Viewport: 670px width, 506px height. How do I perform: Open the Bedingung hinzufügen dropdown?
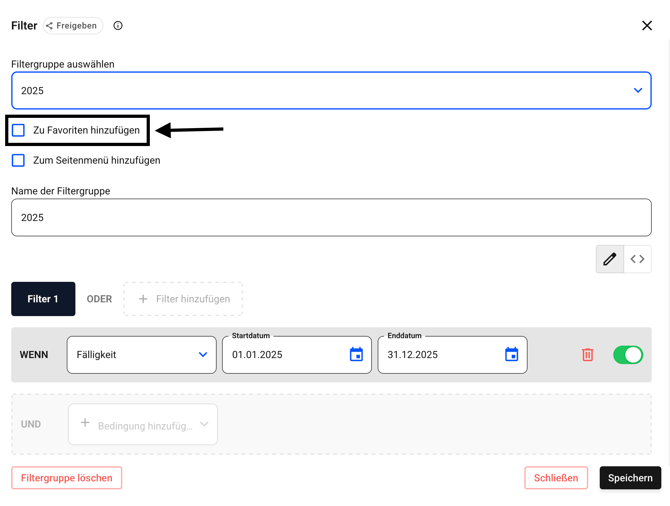click(x=143, y=425)
